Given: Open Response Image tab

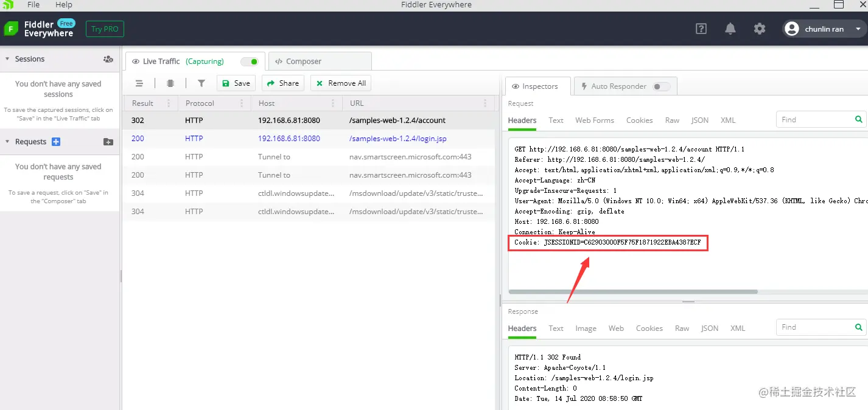Looking at the screenshot, I should (x=586, y=328).
